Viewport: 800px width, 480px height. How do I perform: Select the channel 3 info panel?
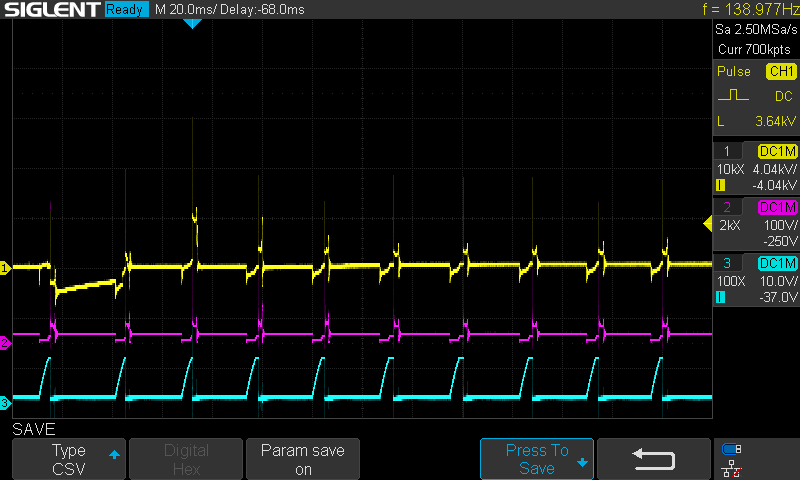pos(756,280)
